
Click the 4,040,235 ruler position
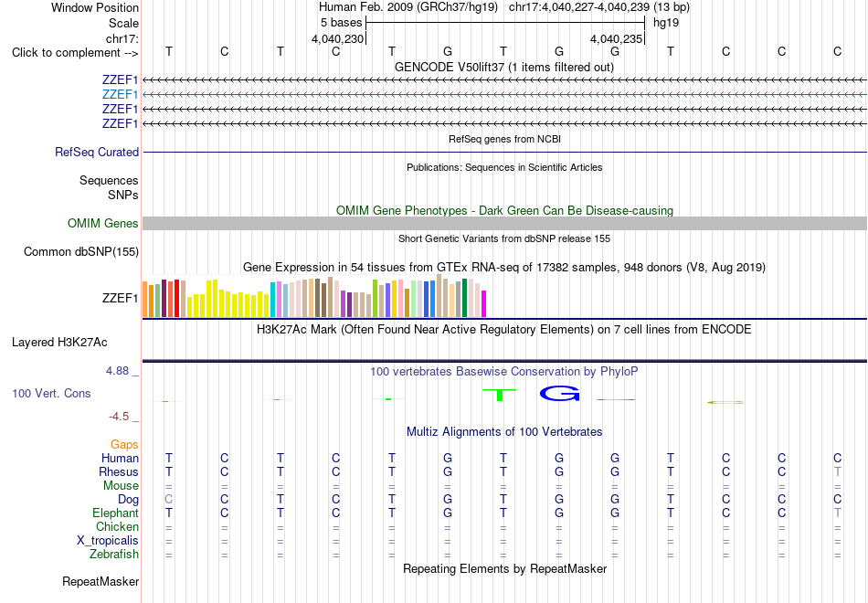click(x=616, y=38)
